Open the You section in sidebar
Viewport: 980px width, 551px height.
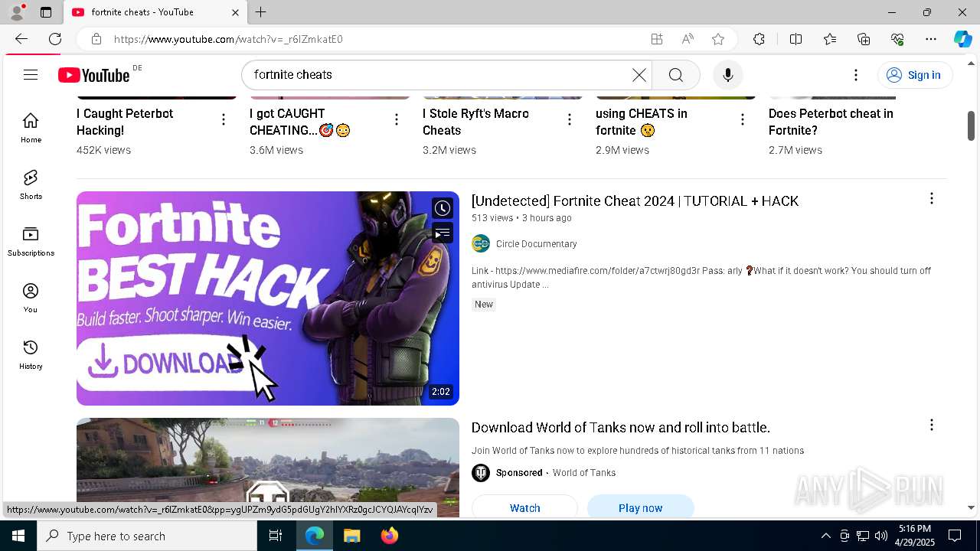(31, 298)
